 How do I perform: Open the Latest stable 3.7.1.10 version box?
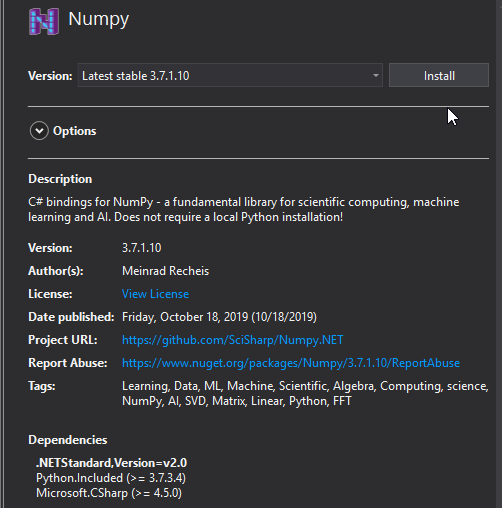click(230, 75)
